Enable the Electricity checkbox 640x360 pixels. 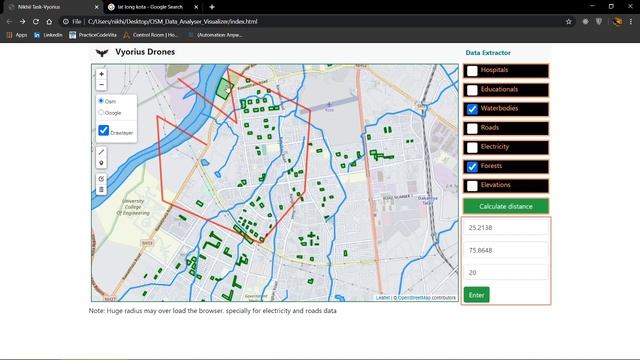pos(472,147)
